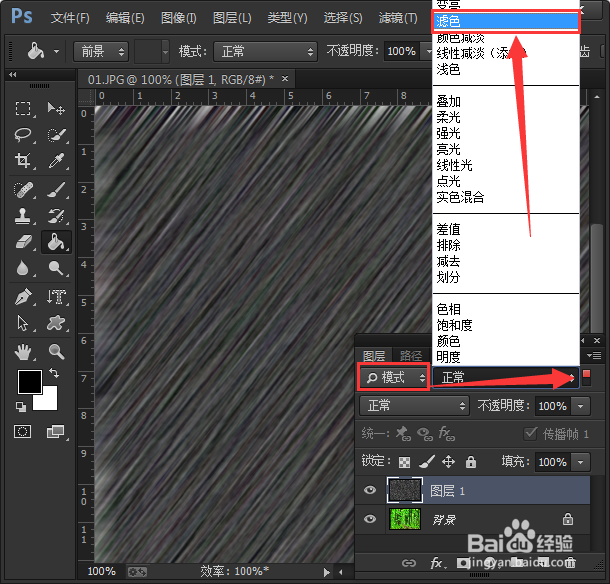Open the Layers panel flyout menu
This screenshot has width=610, height=584.
594,355
